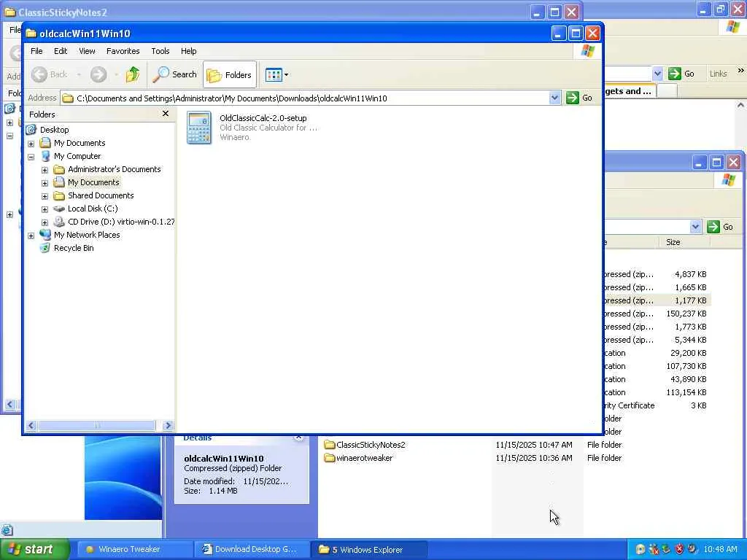Viewport: 747px width, 560px height.
Task: Expand My Documents under My Computer
Action: point(44,183)
